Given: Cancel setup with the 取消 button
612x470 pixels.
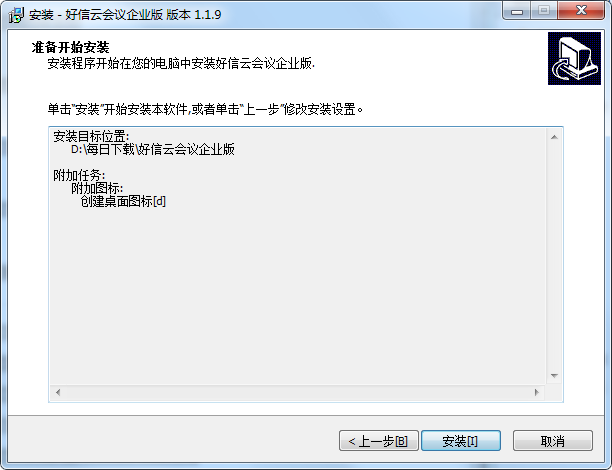Looking at the screenshot, I should pos(553,441).
